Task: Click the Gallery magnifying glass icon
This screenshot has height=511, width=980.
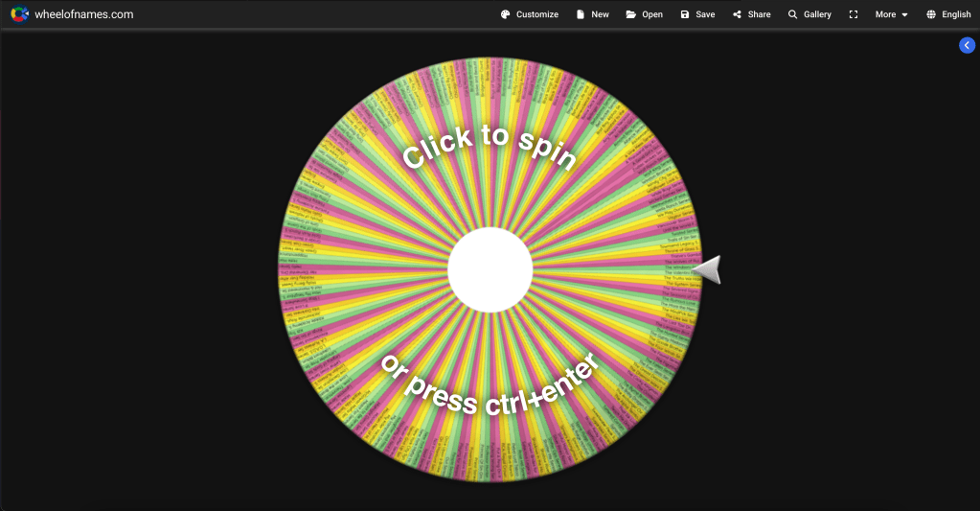Action: 793,14
